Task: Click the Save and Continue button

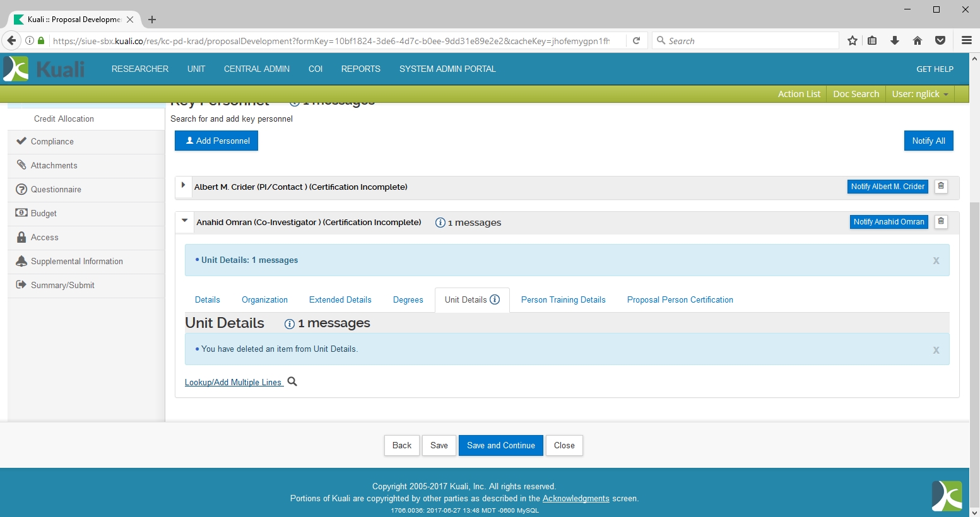Action: click(500, 445)
